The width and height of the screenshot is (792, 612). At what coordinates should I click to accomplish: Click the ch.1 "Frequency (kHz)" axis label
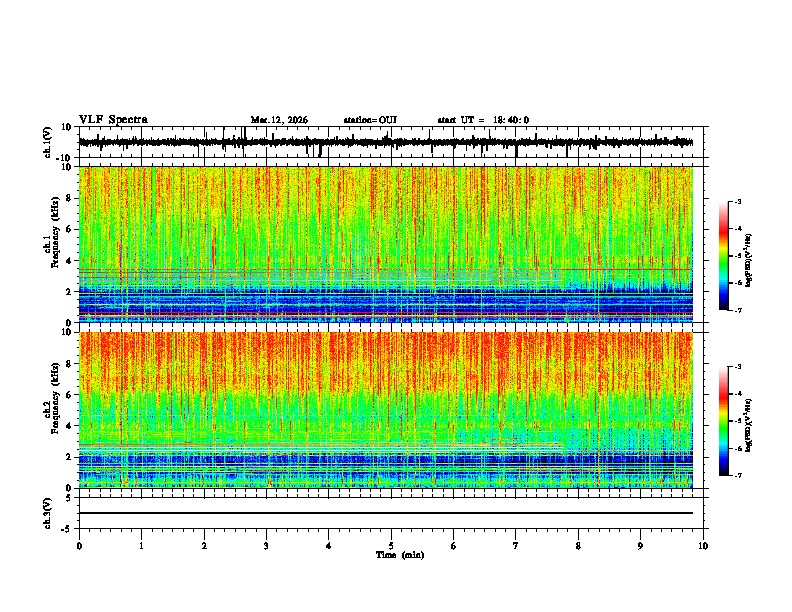point(56,232)
